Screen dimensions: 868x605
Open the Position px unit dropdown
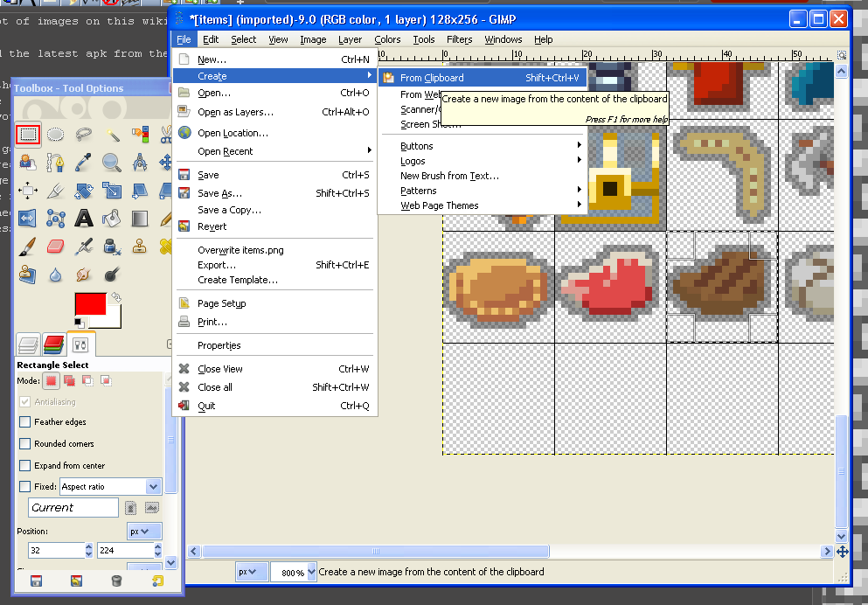click(144, 532)
